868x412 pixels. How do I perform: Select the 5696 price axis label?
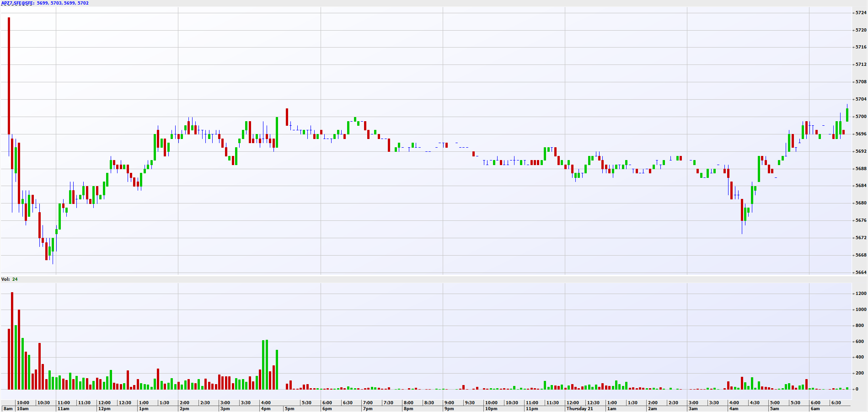tap(861, 134)
